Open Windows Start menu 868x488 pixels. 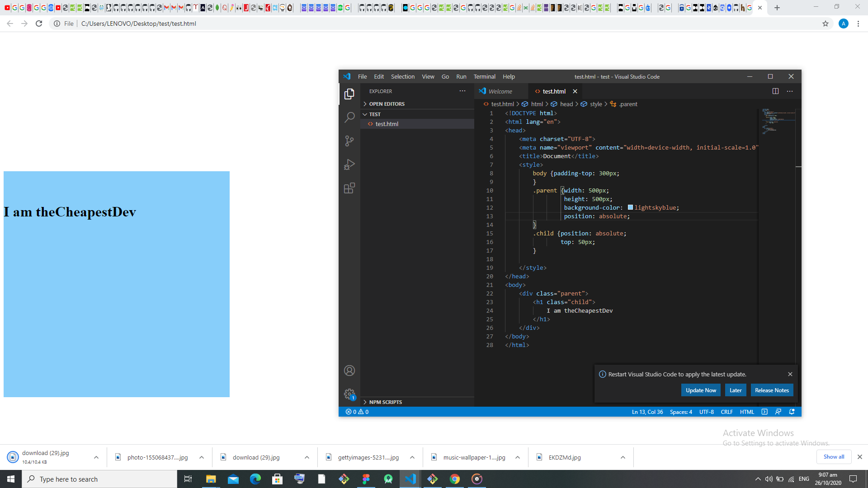[11, 479]
